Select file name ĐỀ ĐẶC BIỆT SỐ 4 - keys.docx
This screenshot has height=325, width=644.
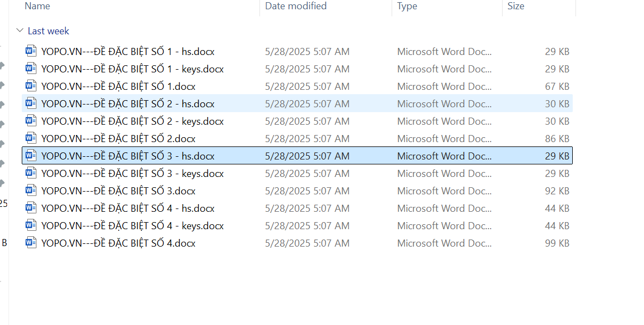tap(132, 226)
